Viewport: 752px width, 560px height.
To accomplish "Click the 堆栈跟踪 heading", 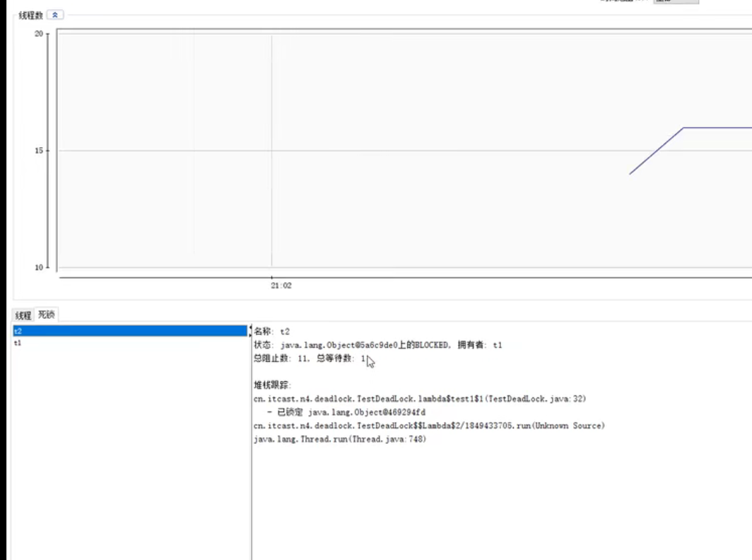I will [272, 385].
